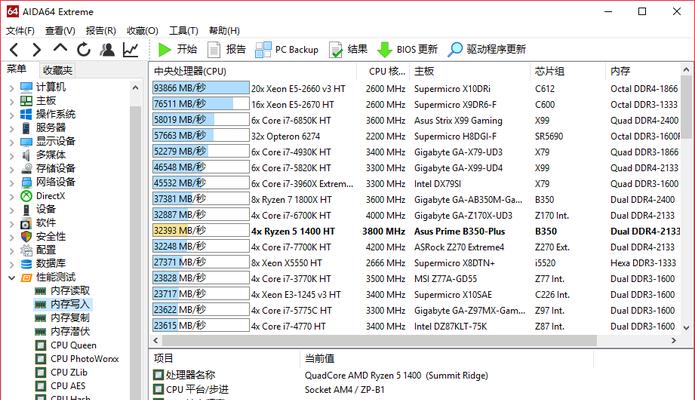Open CPU Queen benchmark item
Image resolution: width=695 pixels, height=400 pixels.
coord(66,345)
